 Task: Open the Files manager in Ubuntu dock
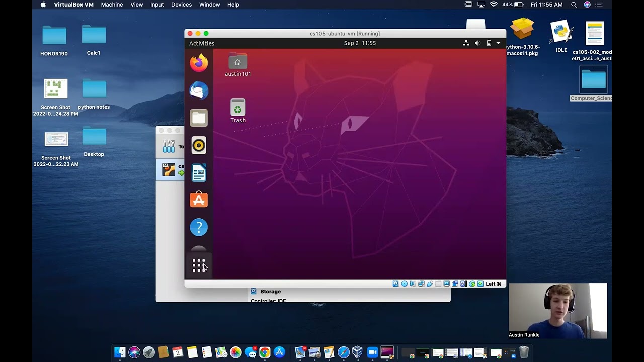coord(199,118)
